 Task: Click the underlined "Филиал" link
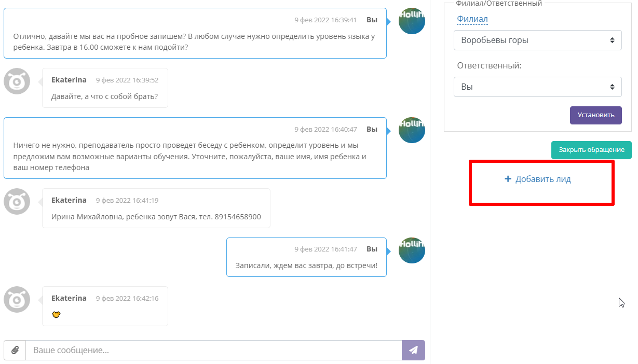click(x=472, y=19)
